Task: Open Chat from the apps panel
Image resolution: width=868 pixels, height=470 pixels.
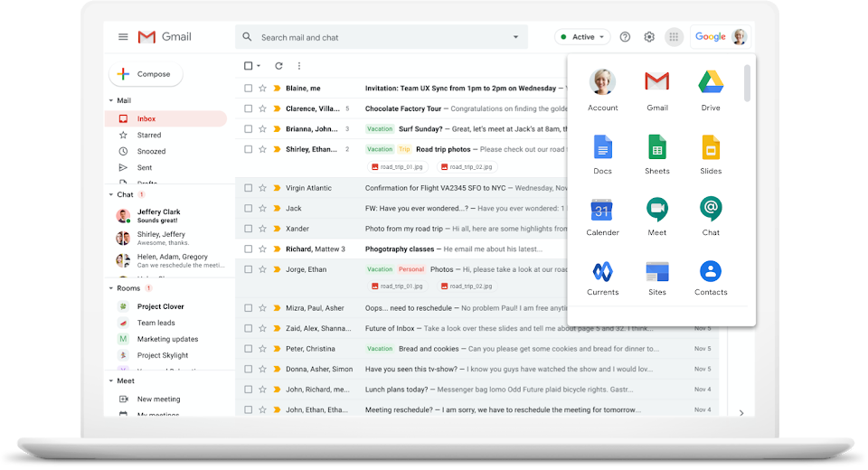Action: click(x=711, y=216)
